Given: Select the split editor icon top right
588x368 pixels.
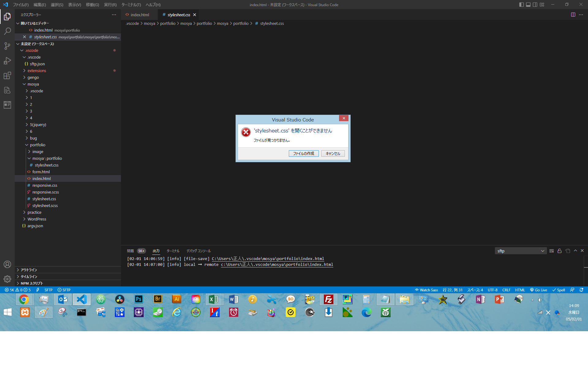Looking at the screenshot, I should tap(573, 14).
